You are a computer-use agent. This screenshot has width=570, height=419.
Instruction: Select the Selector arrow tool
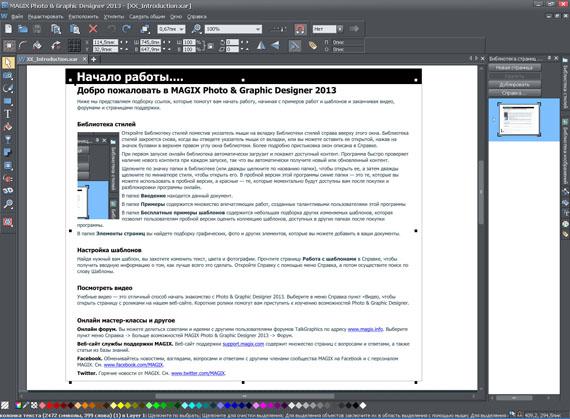point(8,63)
